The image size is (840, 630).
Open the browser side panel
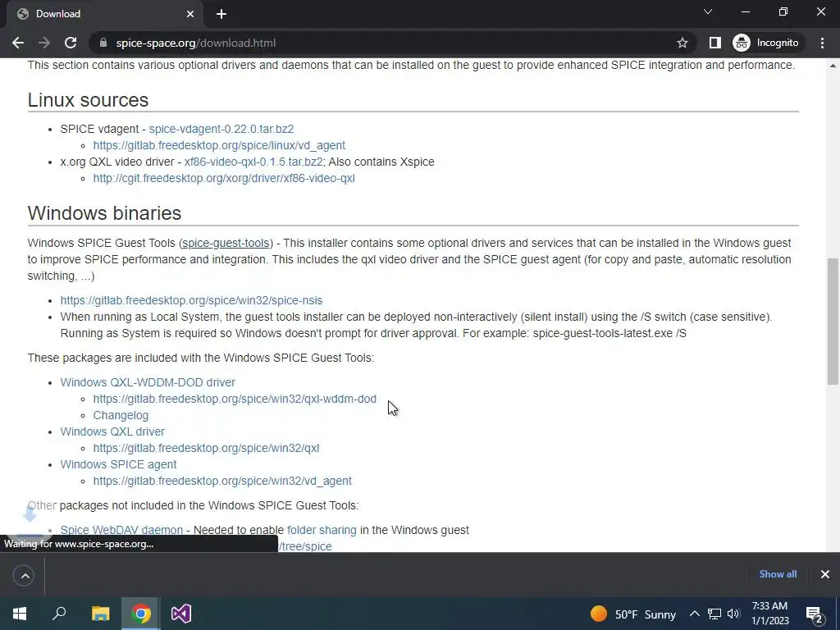pos(714,43)
